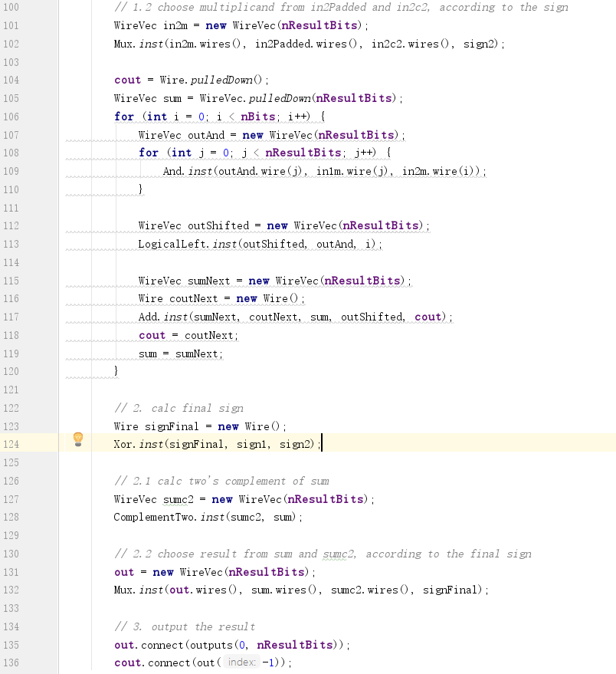
Task: Click comment '// 3. output the result'
Action: (x=185, y=626)
